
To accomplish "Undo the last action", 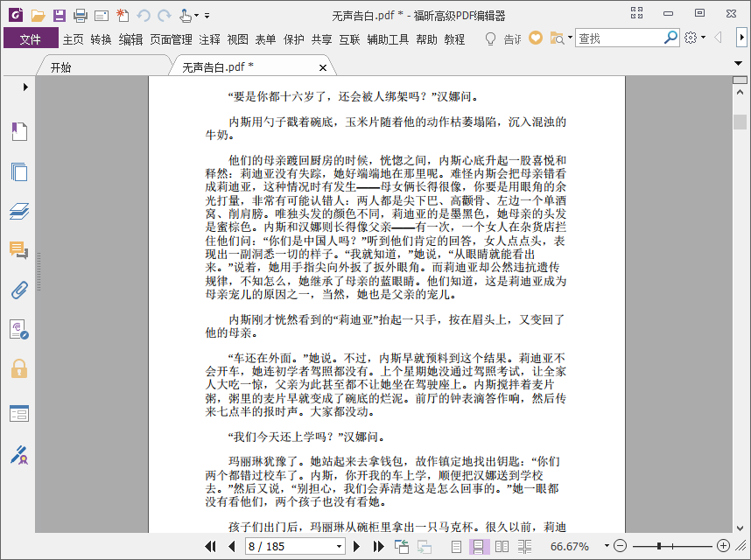I will pyautogui.click(x=144, y=16).
